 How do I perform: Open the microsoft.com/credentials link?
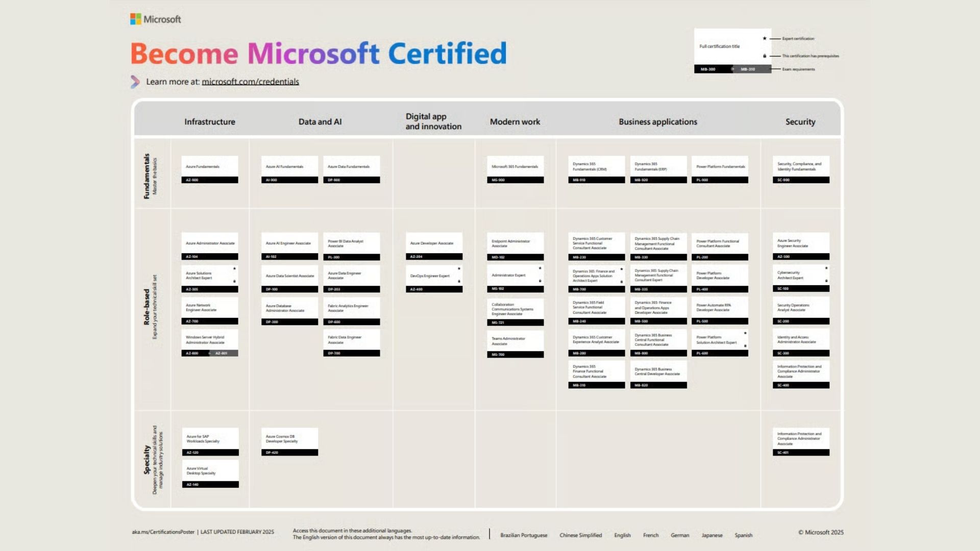point(250,82)
